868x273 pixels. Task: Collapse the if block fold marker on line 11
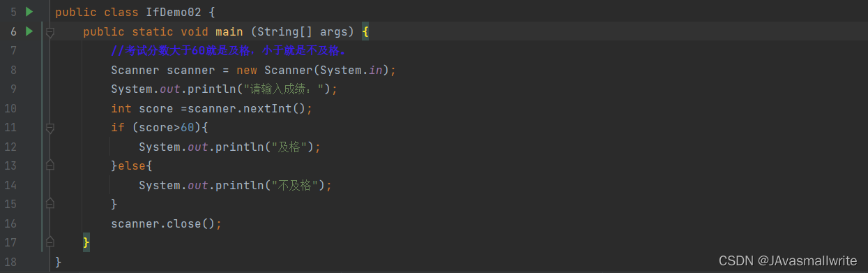[50, 128]
